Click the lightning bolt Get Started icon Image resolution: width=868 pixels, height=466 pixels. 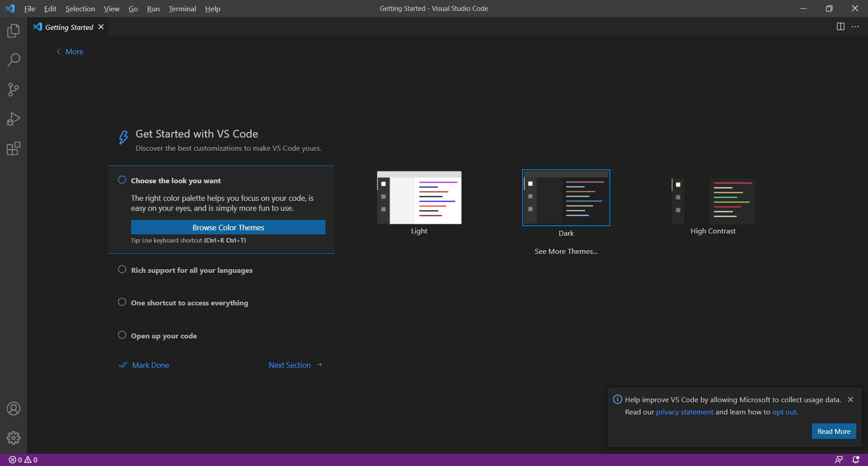pos(123,138)
